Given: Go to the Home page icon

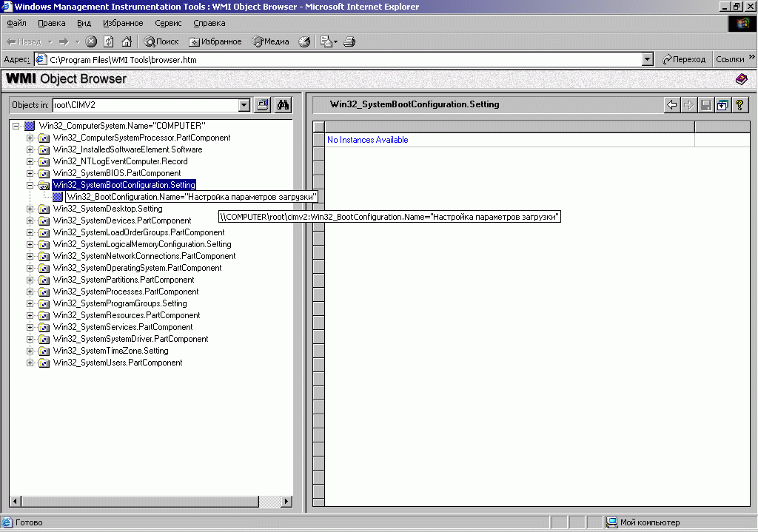Looking at the screenshot, I should [127, 42].
